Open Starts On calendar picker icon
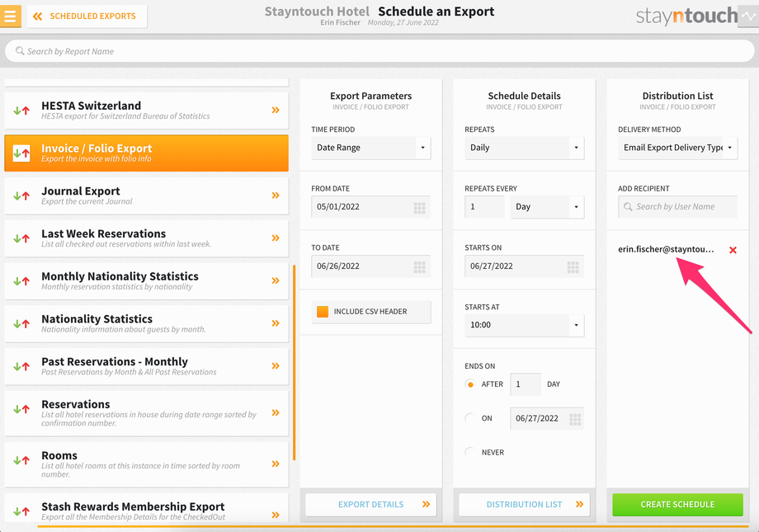759x532 pixels. (573, 266)
